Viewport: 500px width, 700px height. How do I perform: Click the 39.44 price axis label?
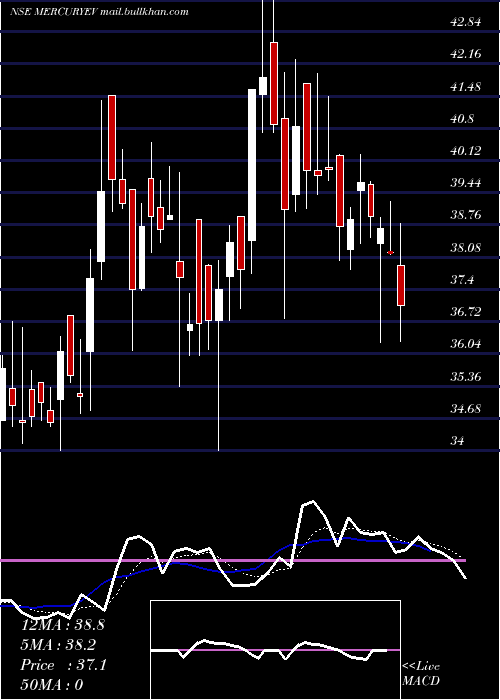(x=466, y=183)
